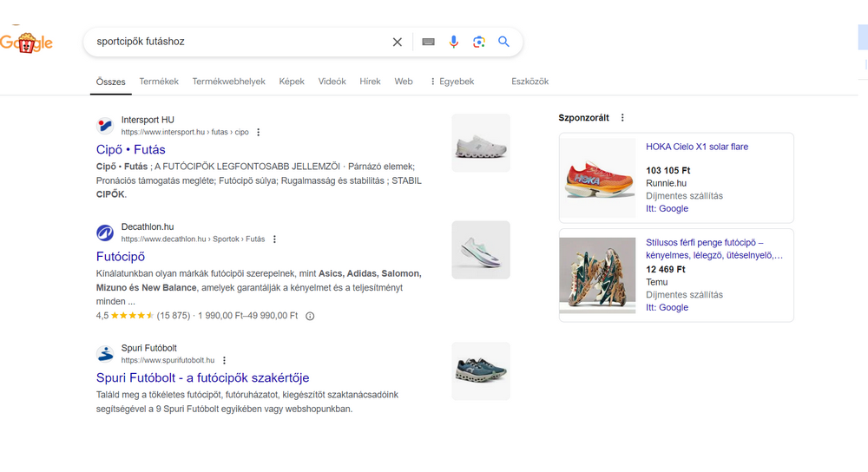The width and height of the screenshot is (868, 472).
Task: Select the Összes tab
Action: click(x=111, y=82)
